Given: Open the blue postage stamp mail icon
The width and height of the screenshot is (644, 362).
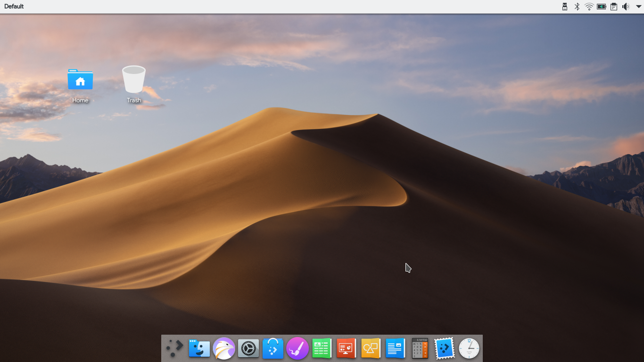Looking at the screenshot, I should [445, 349].
